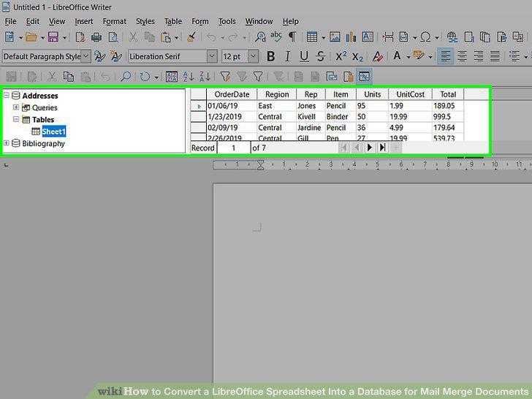Screen dimensions: 532x399
Task: Click the AutoFilter funnel icon
Action: pos(225,76)
